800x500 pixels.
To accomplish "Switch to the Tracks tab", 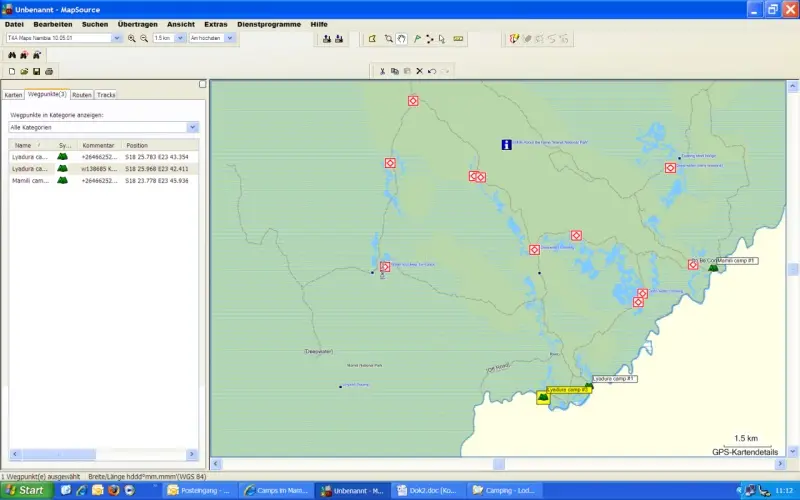I will point(106,95).
